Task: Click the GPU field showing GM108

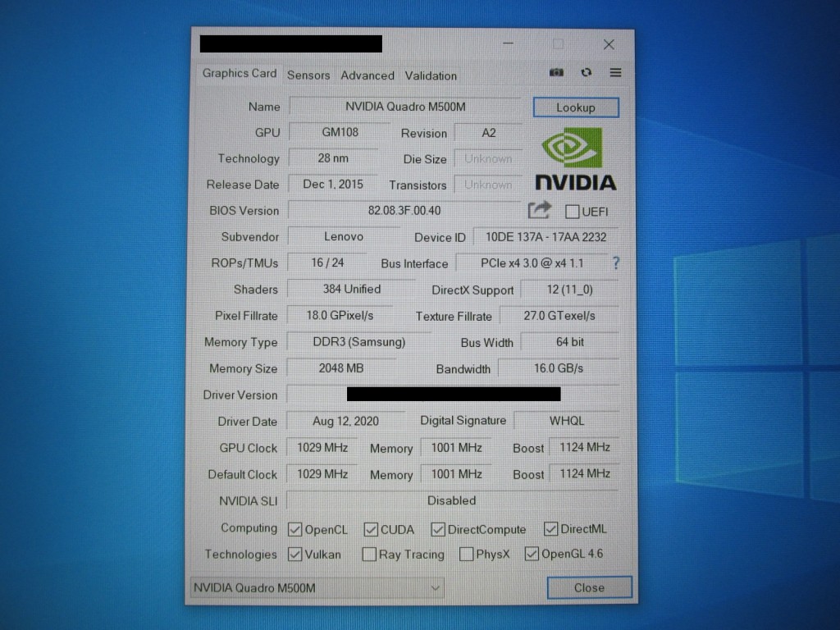Action: tap(340, 132)
